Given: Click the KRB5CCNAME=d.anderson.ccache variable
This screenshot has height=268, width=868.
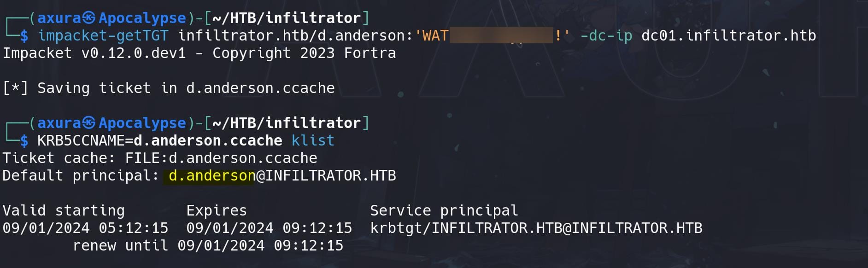Looking at the screenshot, I should coord(160,140).
